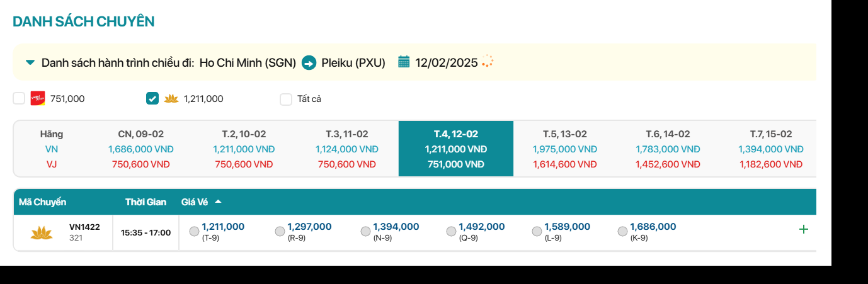Switch to date tab T.5, 13-02
The height and width of the screenshot is (284, 868).
tap(565, 149)
